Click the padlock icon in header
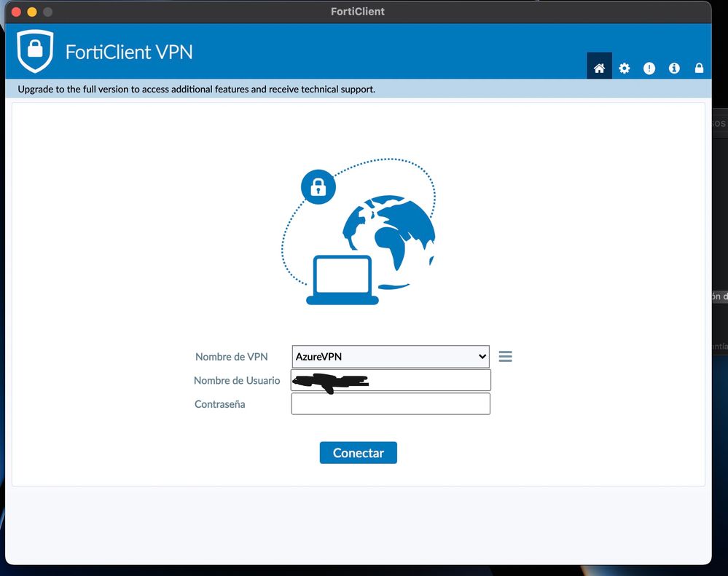The height and width of the screenshot is (576, 728). (699, 68)
